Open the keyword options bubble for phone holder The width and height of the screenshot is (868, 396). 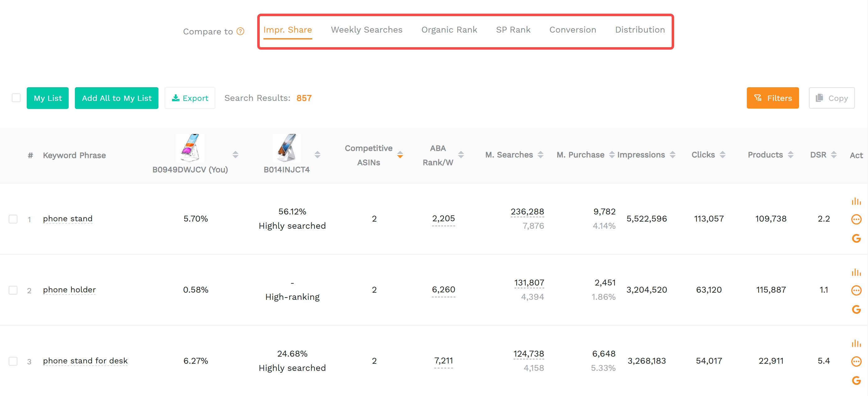[x=857, y=290]
